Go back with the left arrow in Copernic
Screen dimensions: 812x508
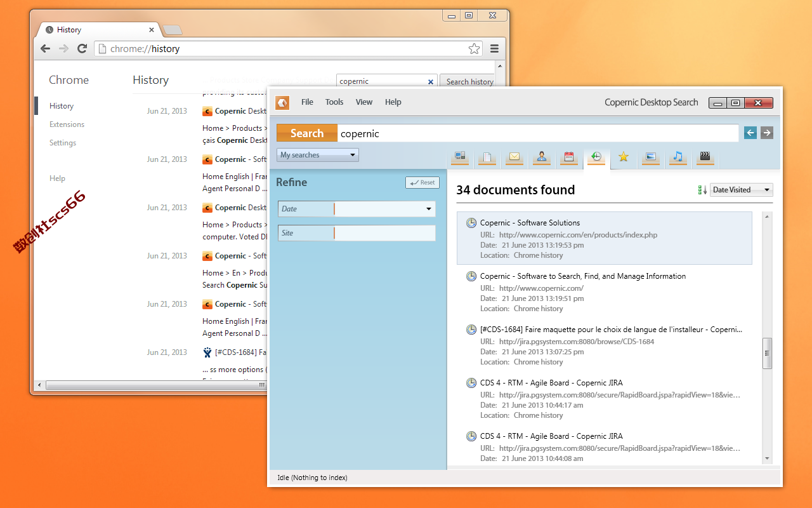click(x=750, y=133)
